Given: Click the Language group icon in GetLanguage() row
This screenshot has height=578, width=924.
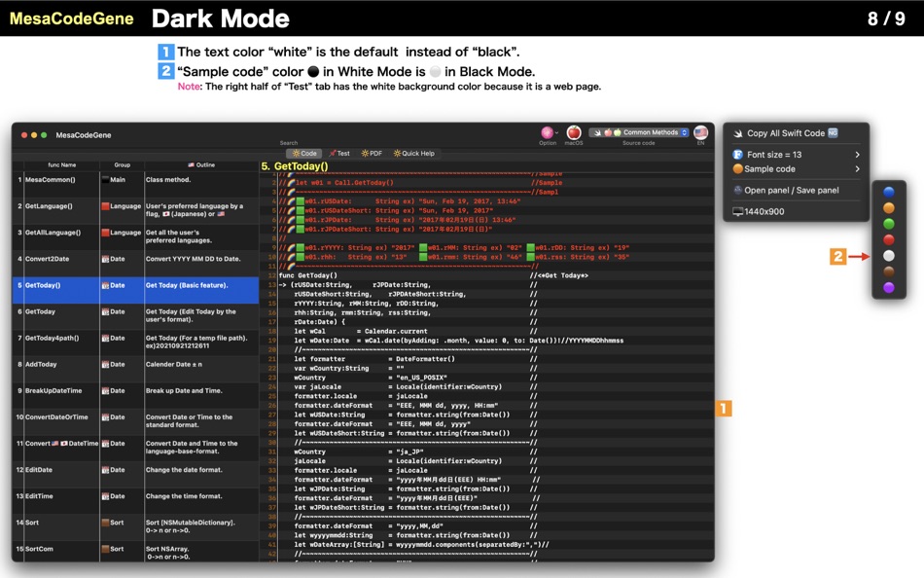Looking at the screenshot, I should pyautogui.click(x=105, y=206).
